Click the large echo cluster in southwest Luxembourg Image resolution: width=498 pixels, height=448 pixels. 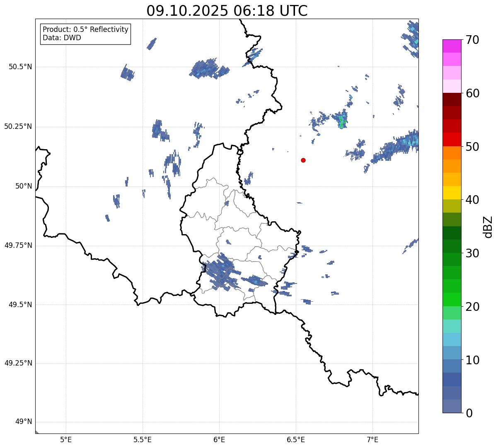click(221, 271)
